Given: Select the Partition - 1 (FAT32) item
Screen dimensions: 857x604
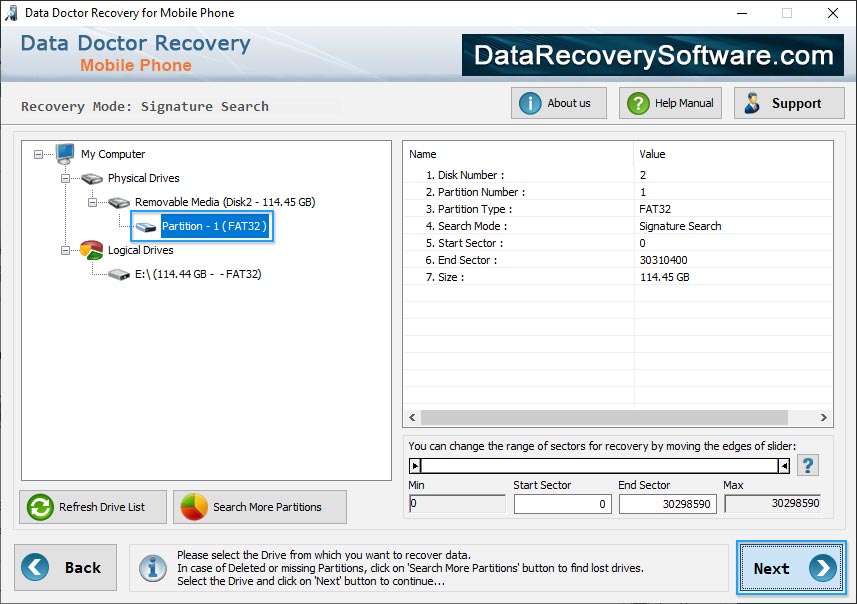Looking at the screenshot, I should coord(213,226).
